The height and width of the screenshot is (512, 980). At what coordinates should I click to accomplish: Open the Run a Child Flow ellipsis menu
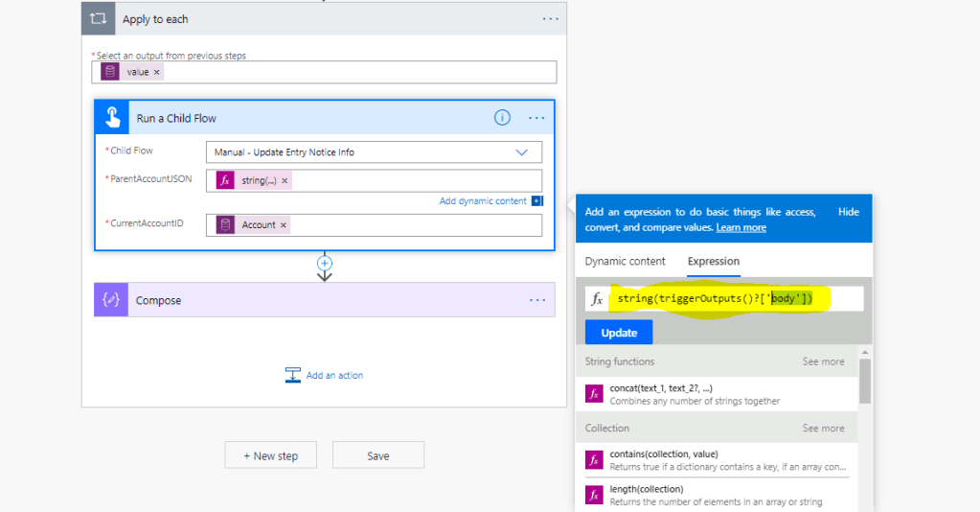click(536, 118)
